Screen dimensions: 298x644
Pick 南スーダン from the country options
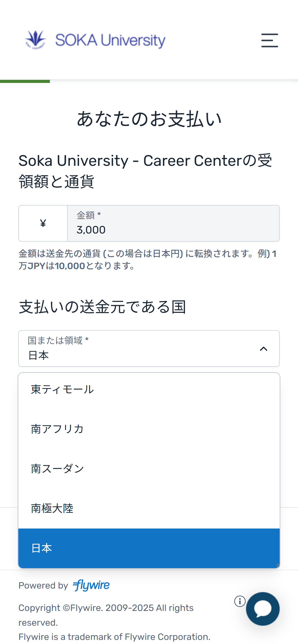pyautogui.click(x=57, y=469)
